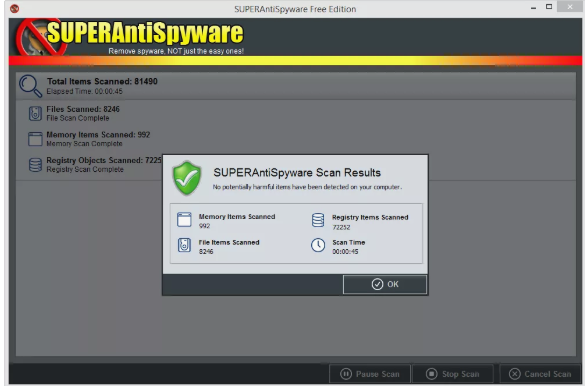Click the SUPERAntiSpyware no-bug logo
The height and width of the screenshot is (386, 585).
click(41, 37)
